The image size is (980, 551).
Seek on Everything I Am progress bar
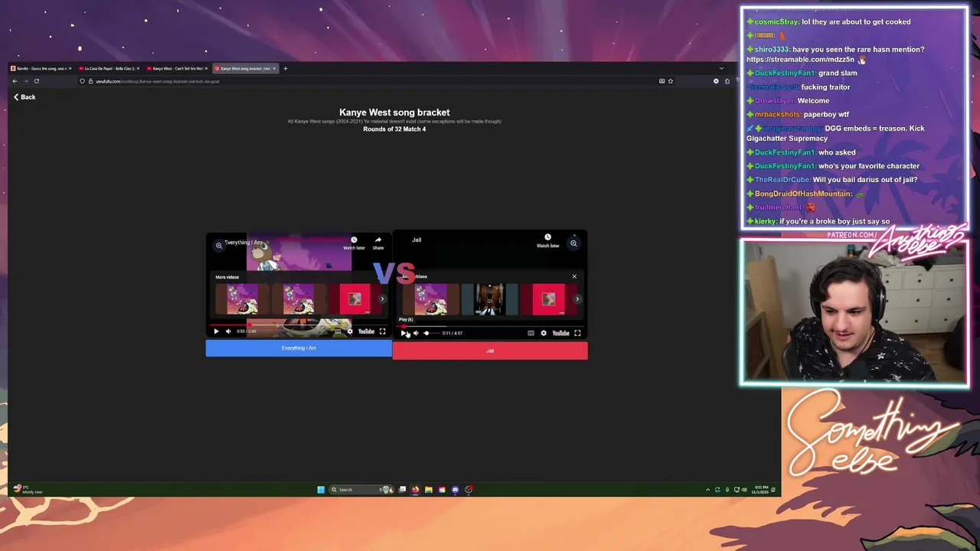[299, 324]
